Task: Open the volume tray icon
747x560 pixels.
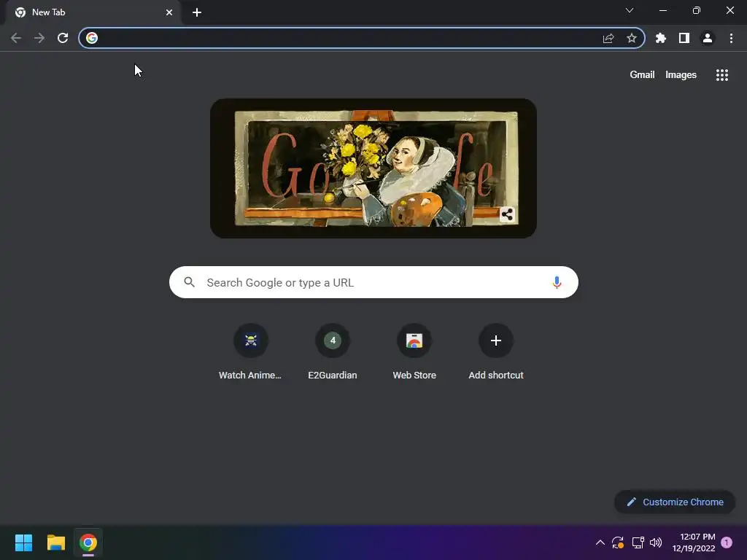Action: (x=656, y=542)
